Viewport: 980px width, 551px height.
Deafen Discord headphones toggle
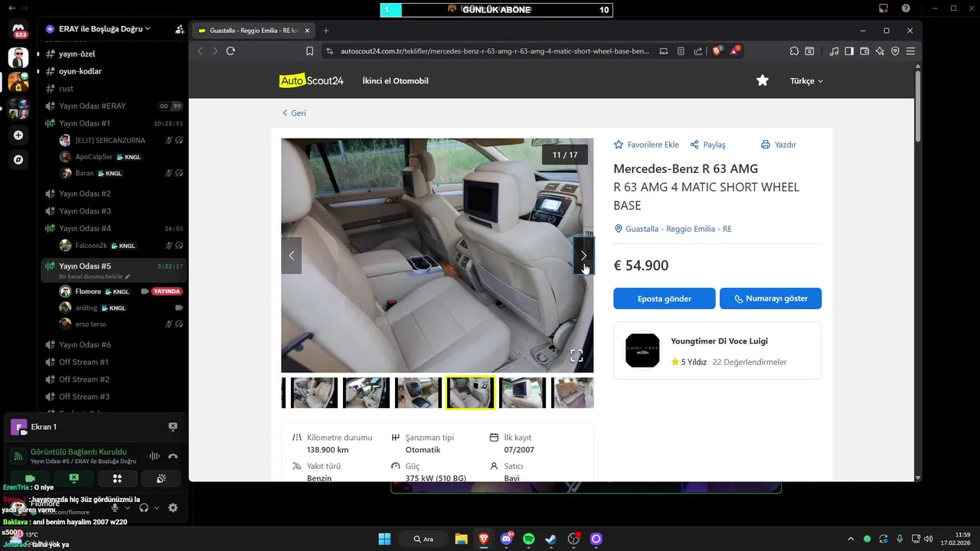(x=144, y=507)
